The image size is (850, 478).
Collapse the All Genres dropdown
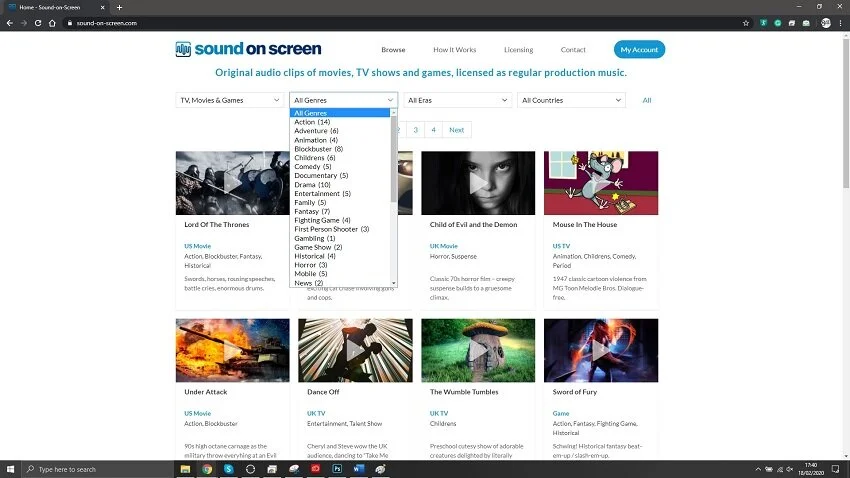[x=344, y=100]
